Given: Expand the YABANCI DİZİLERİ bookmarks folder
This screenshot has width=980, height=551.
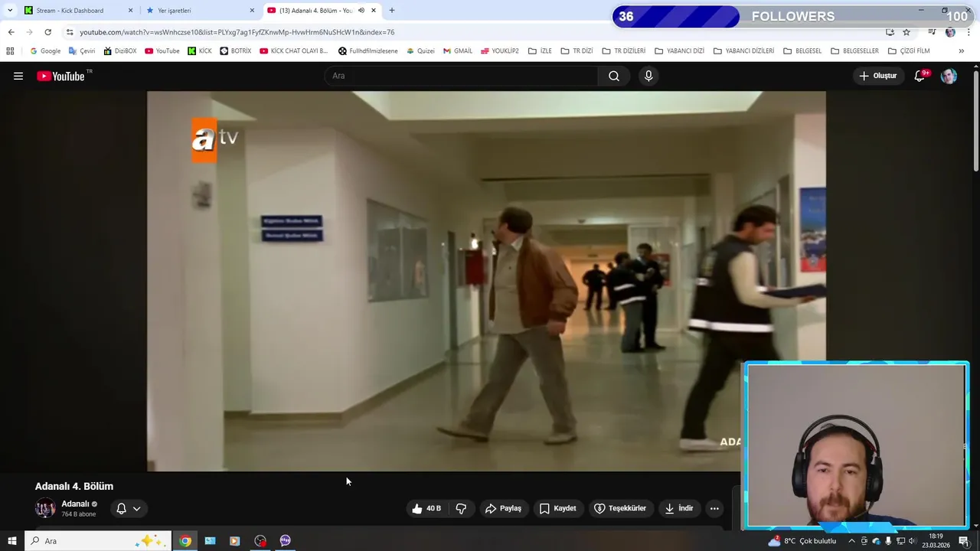Looking at the screenshot, I should click(743, 51).
